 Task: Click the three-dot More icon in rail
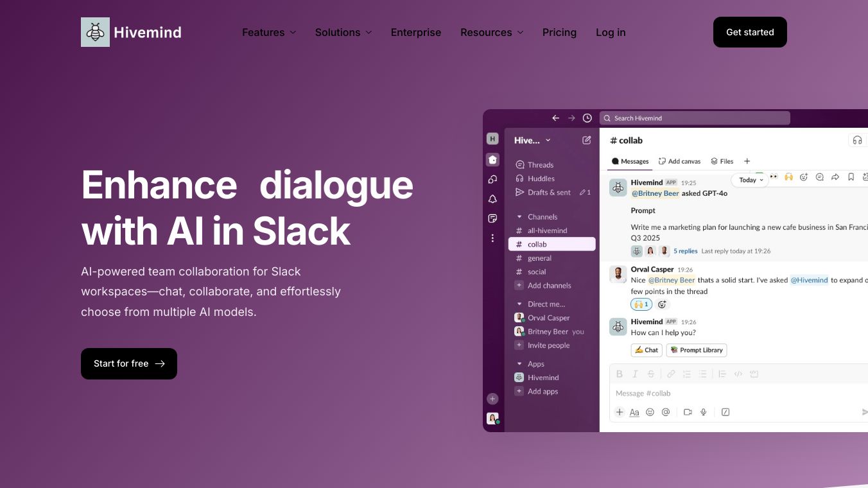492,238
